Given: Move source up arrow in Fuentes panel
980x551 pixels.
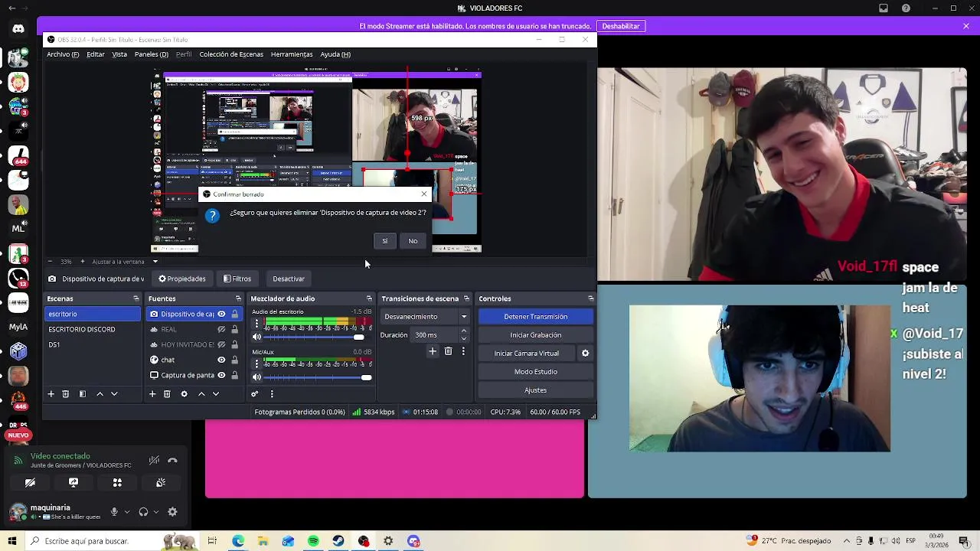Looking at the screenshot, I should [201, 394].
